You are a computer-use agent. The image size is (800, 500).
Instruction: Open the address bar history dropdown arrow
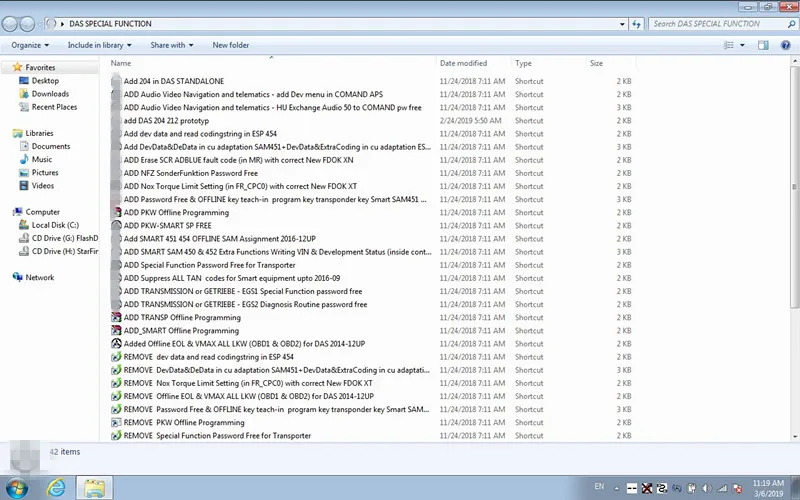622,24
